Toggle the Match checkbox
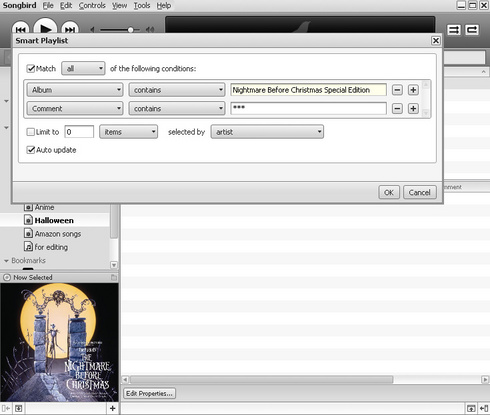The height and width of the screenshot is (415, 490). point(31,69)
